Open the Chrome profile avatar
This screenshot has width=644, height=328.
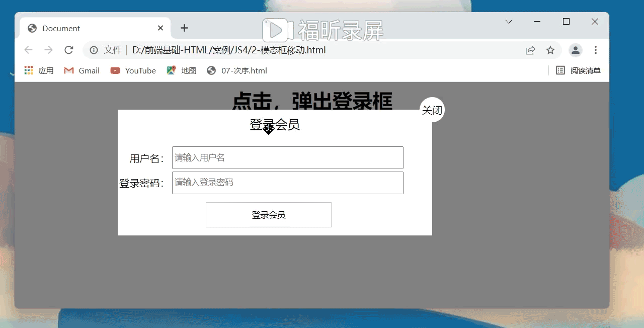(x=576, y=50)
